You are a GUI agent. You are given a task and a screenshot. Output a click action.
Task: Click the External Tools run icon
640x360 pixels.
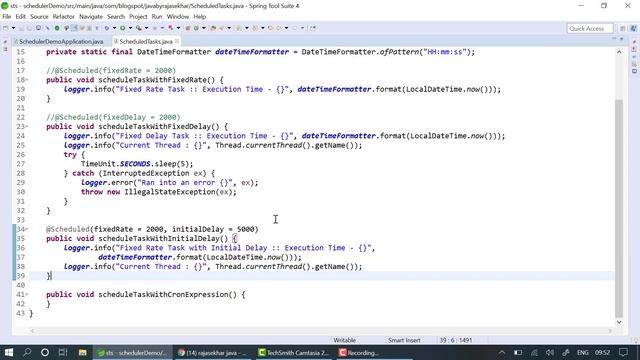tap(170, 28)
